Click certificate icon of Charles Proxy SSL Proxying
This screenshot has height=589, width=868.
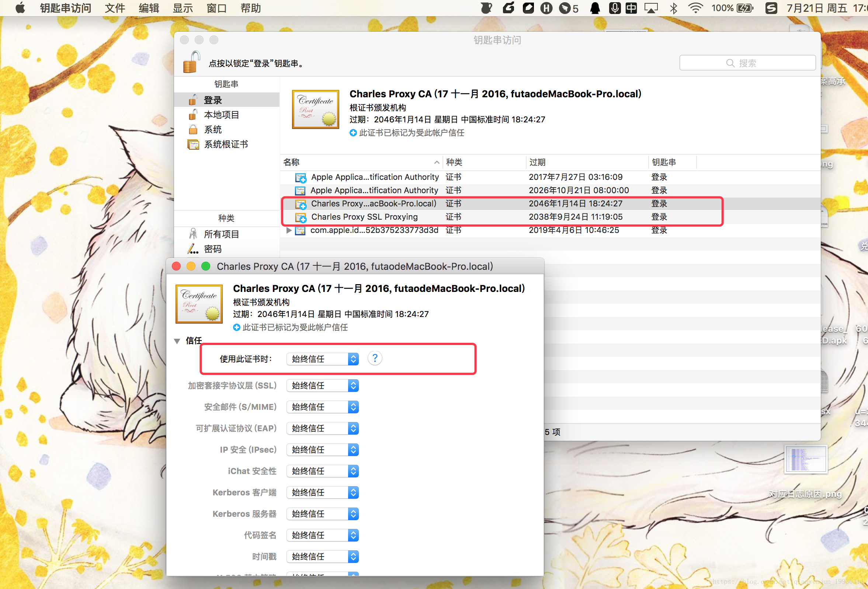pyautogui.click(x=301, y=217)
